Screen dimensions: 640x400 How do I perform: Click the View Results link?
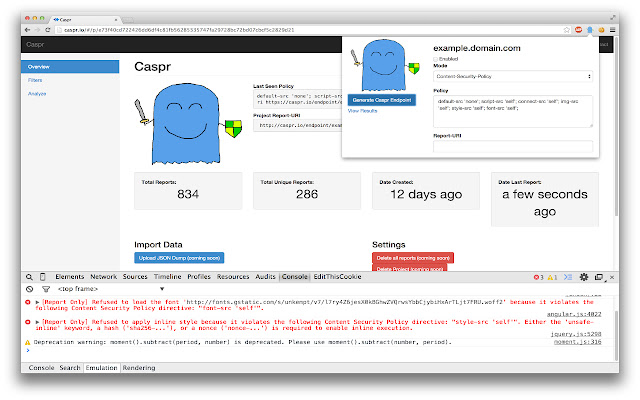pyautogui.click(x=362, y=111)
